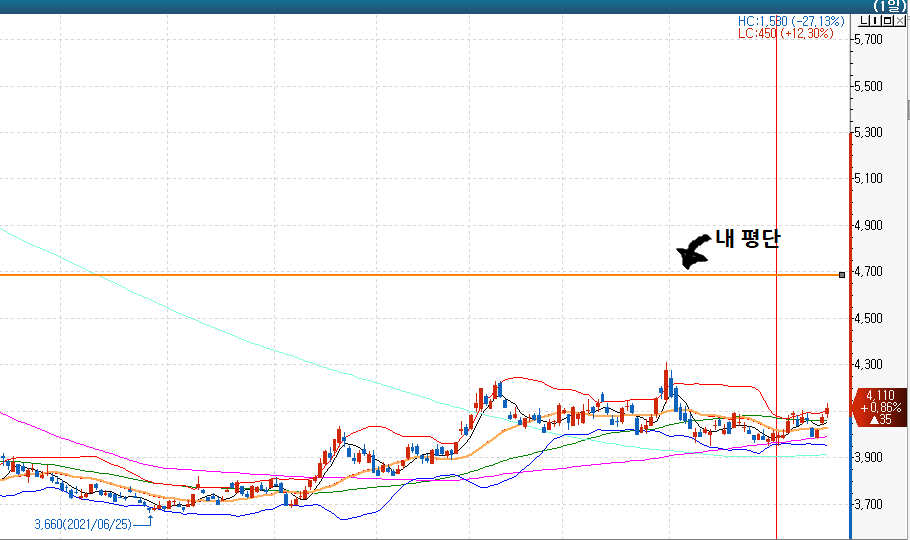The width and height of the screenshot is (910, 540).
Task: Click the L-shaped chart layout icon
Action: point(866,21)
